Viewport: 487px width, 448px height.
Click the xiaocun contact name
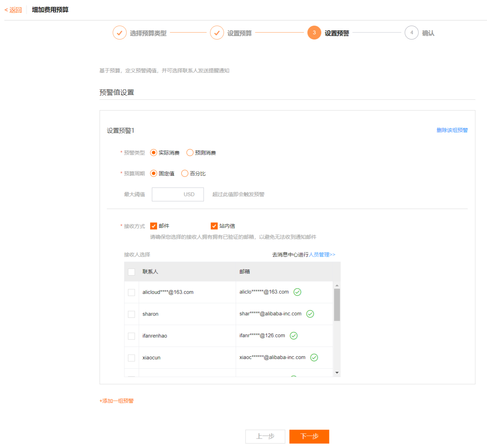[x=151, y=358]
